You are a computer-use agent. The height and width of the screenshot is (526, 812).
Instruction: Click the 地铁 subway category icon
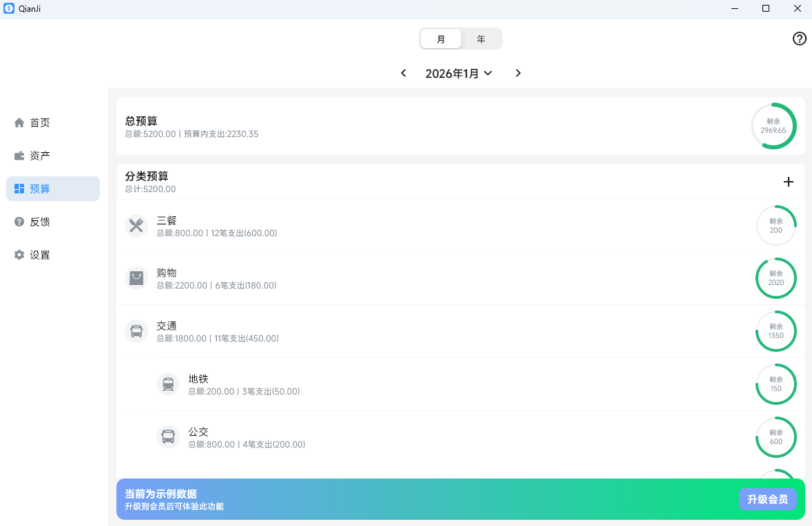(168, 383)
